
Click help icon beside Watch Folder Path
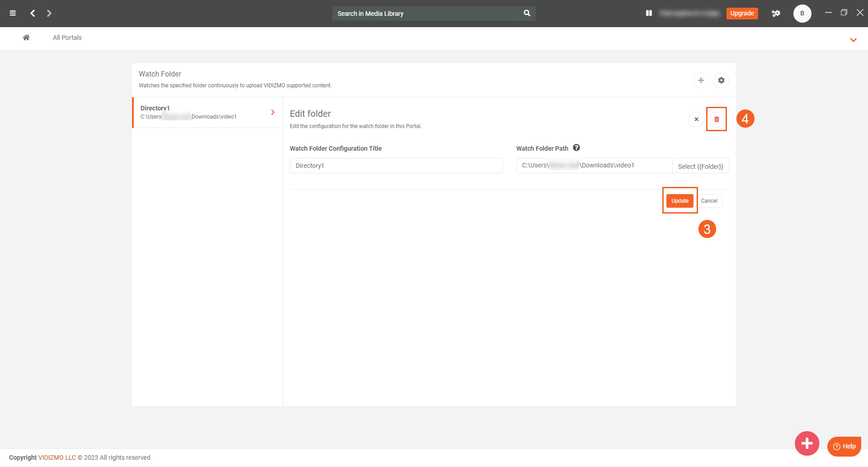[576, 148]
